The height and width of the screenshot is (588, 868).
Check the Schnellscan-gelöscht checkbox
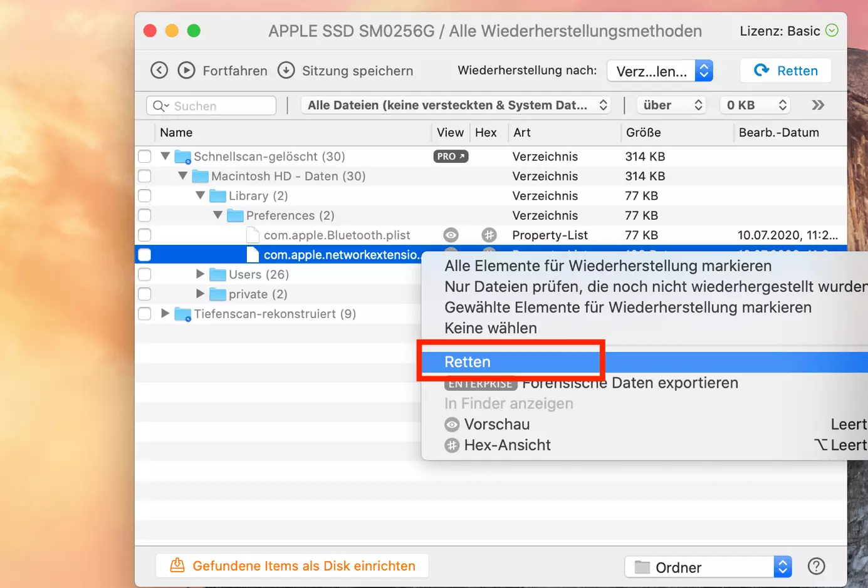point(145,157)
